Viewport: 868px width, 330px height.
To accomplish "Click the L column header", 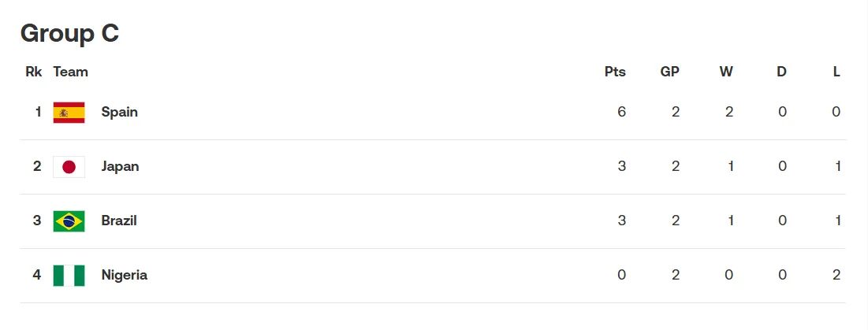I will [x=836, y=72].
